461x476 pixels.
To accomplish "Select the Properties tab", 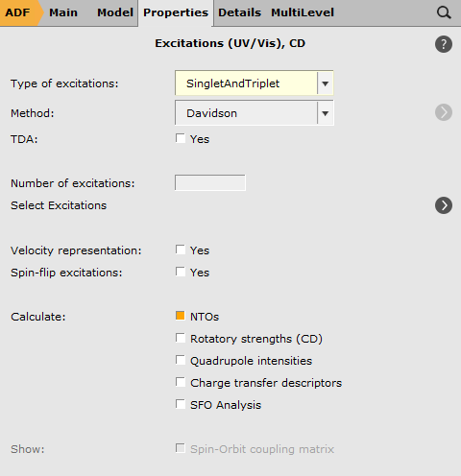I will coord(176,12).
